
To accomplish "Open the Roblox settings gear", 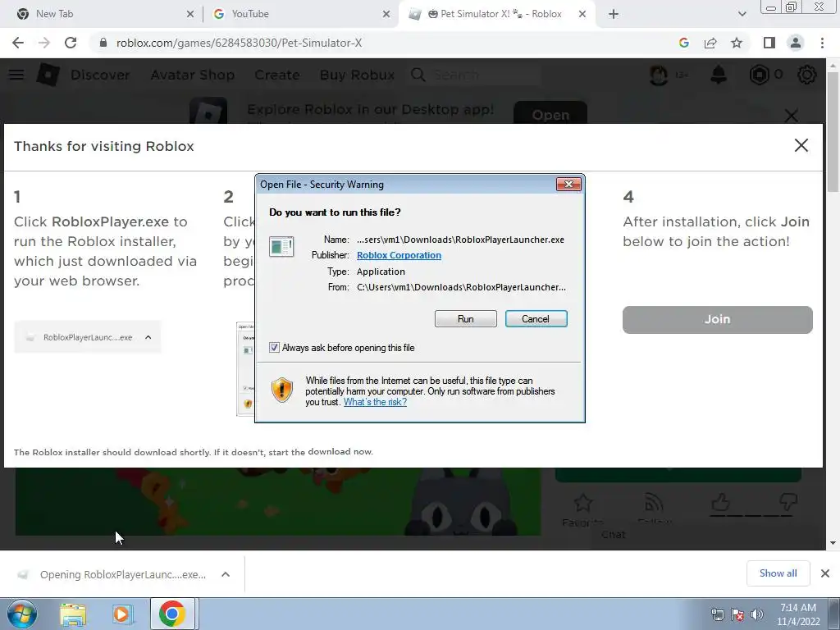I will 807,75.
